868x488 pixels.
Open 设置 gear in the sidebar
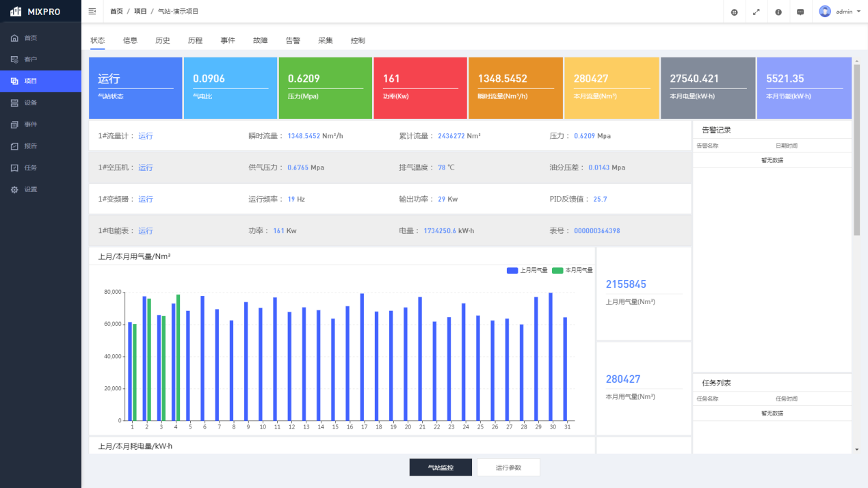click(31, 189)
